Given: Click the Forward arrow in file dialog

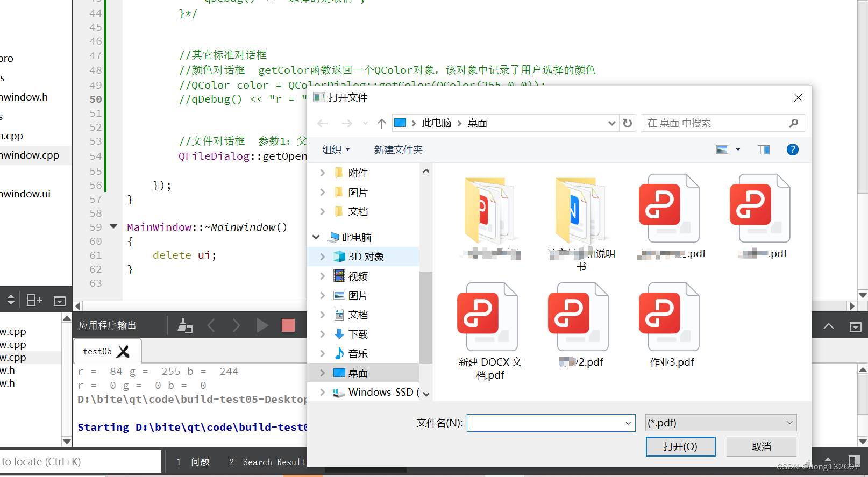Looking at the screenshot, I should (347, 123).
